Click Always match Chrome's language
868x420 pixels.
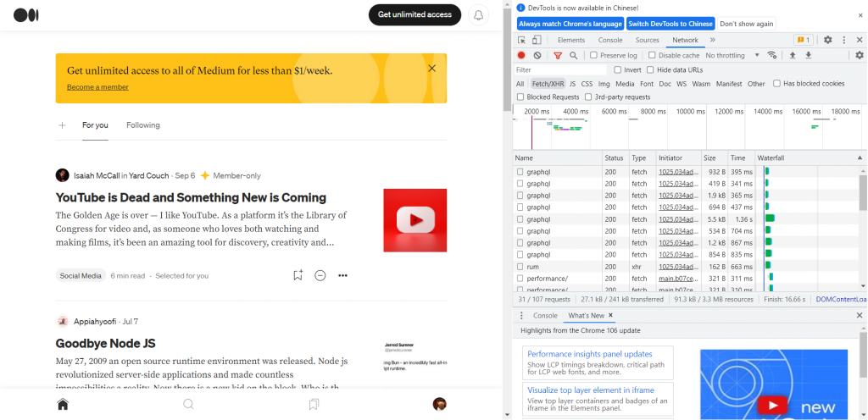(570, 24)
